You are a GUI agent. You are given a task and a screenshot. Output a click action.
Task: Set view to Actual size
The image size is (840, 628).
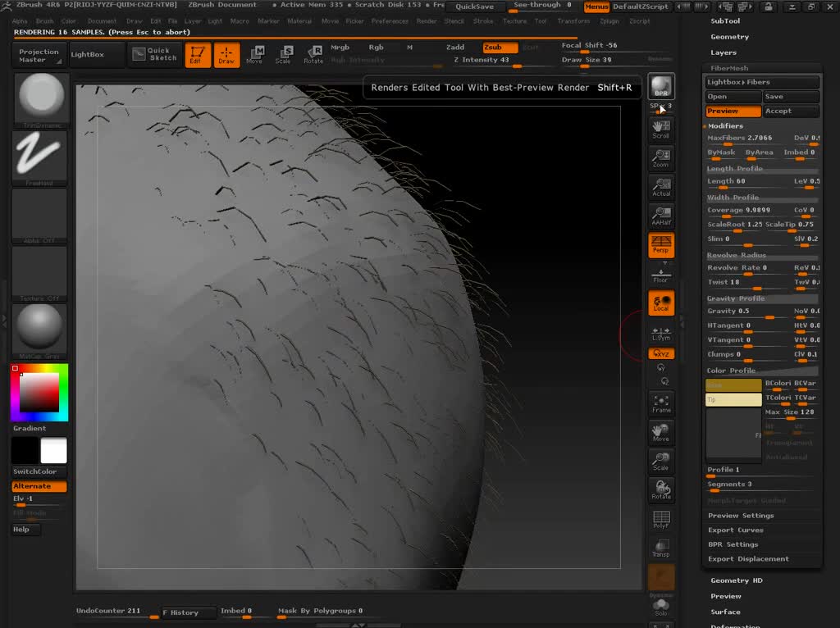coord(661,187)
